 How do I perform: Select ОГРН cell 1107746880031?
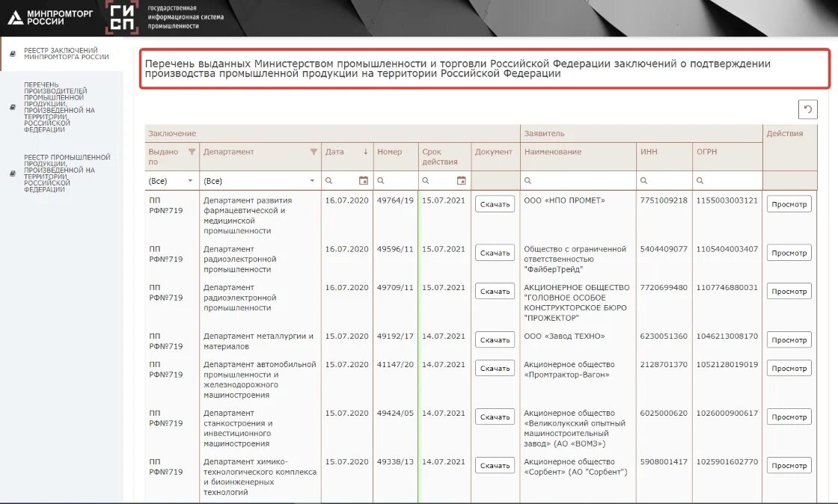pos(727,287)
